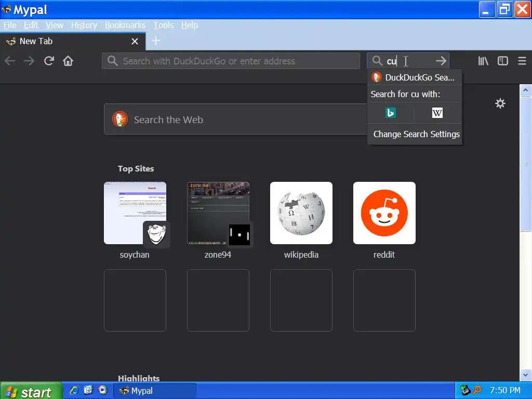Click the scrollbar up arrow
The height and width of the screenshot is (399, 532).
[x=525, y=90]
